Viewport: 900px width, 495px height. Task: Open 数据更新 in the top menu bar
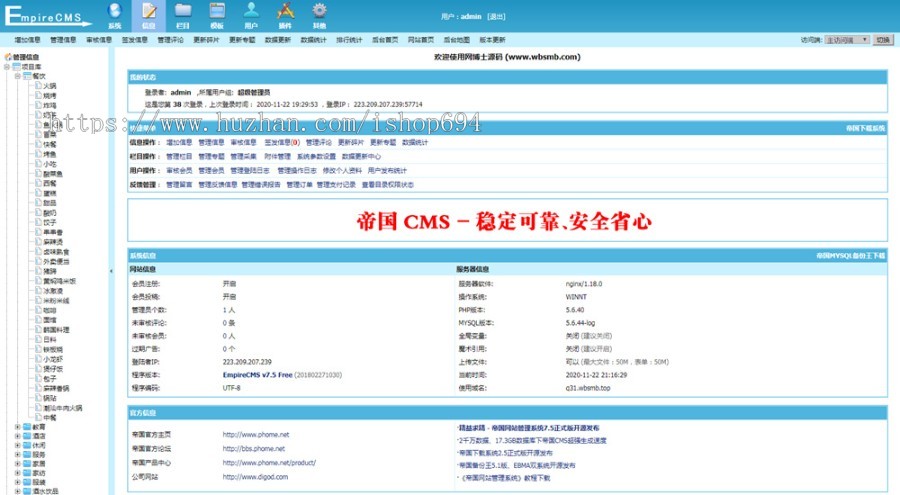(x=278, y=40)
